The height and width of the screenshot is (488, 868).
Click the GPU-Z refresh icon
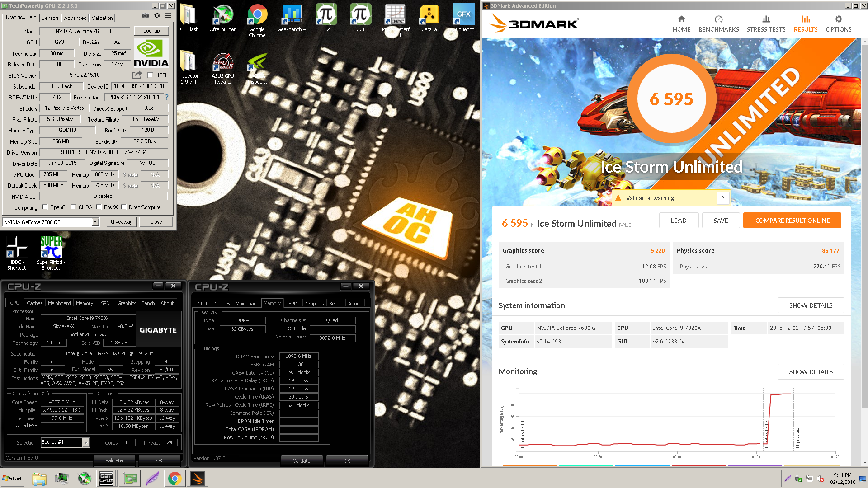pos(157,15)
